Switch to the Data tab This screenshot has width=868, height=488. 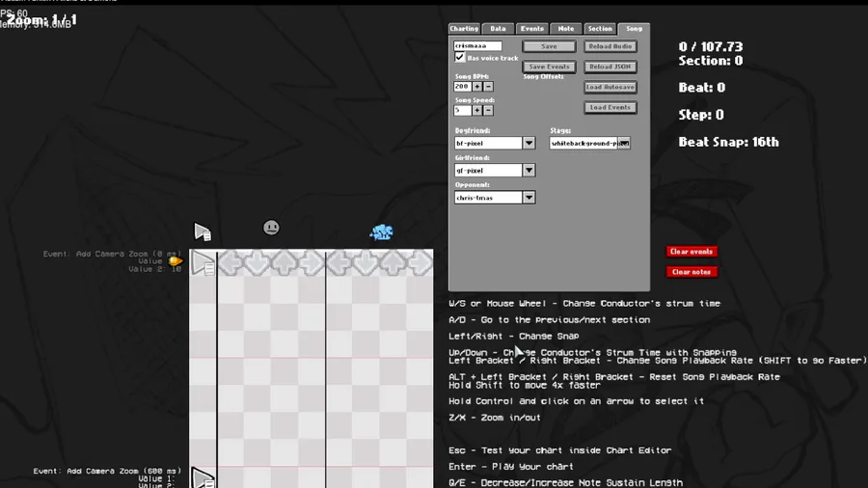click(498, 29)
